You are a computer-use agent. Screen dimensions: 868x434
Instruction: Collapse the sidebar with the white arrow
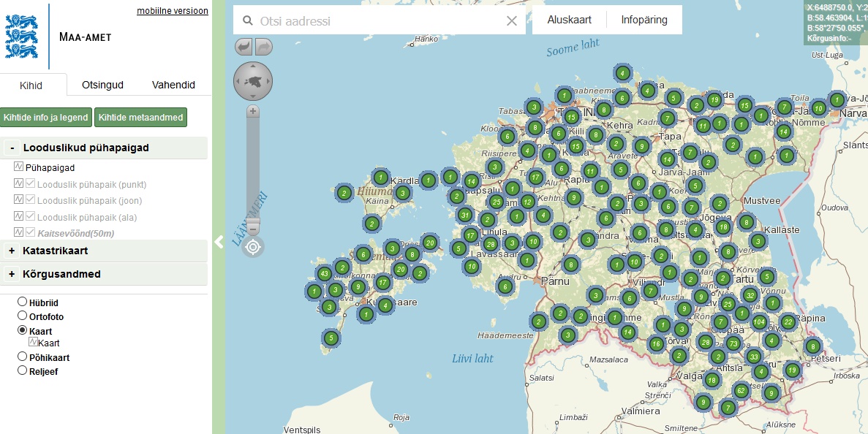pos(219,243)
